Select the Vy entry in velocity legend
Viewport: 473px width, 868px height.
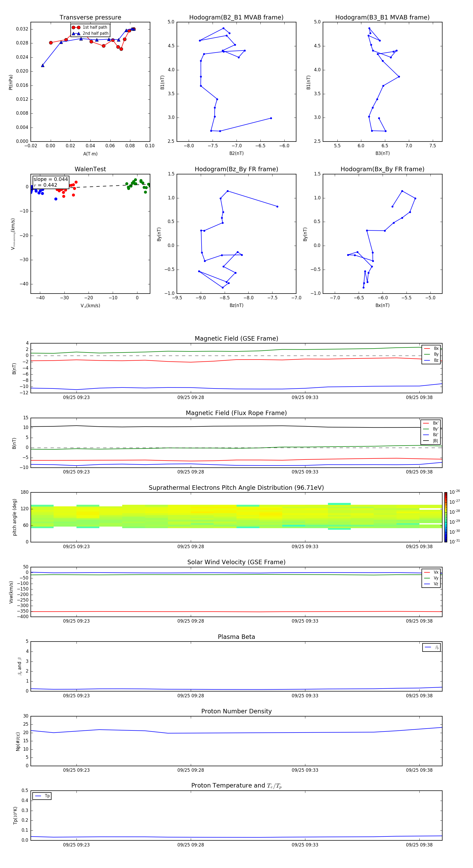[x=431, y=578]
